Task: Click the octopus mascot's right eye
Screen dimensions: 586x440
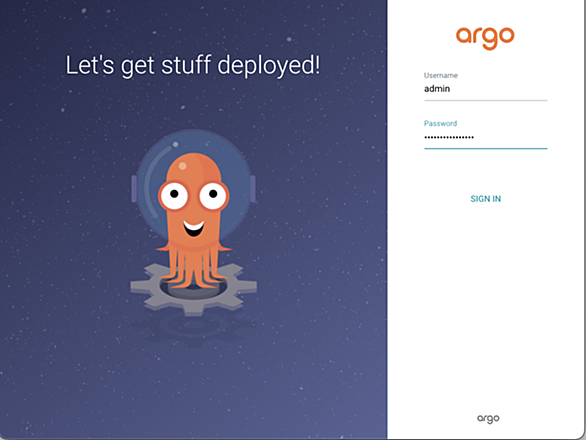Action: tap(213, 196)
